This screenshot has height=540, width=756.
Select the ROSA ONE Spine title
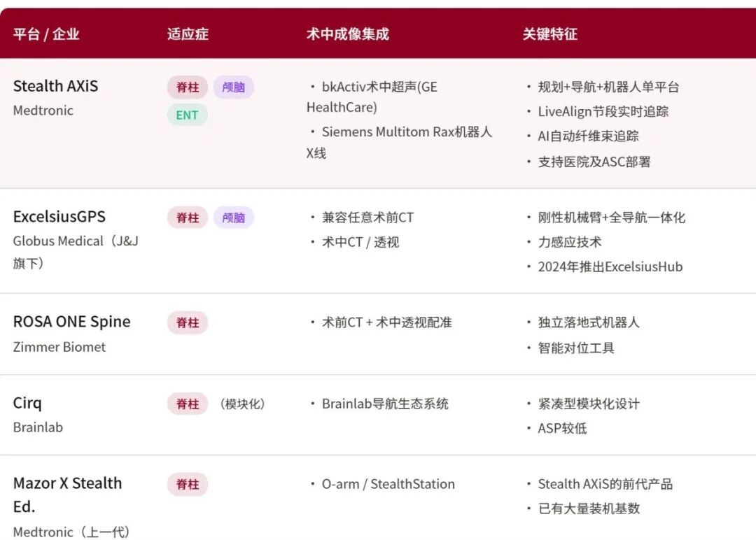(x=71, y=322)
